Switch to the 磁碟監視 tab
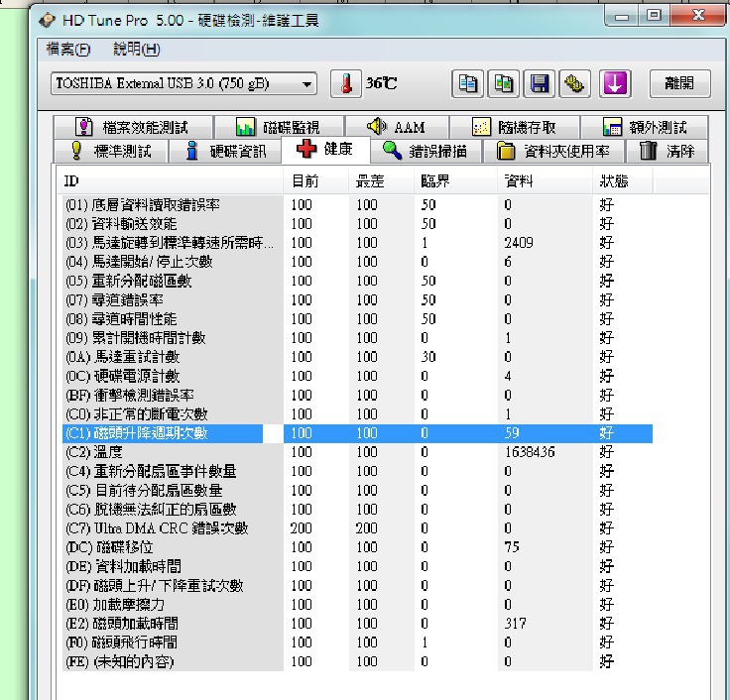 coord(280,127)
